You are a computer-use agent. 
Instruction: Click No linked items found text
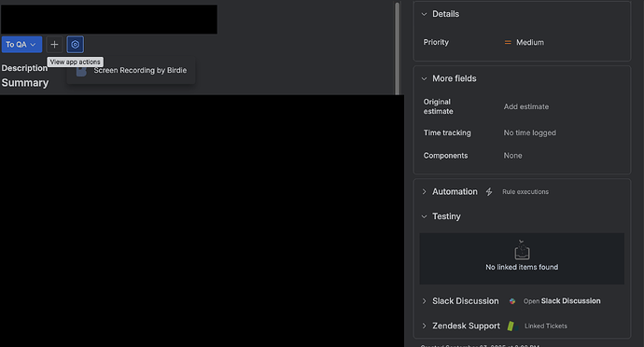pos(522,267)
